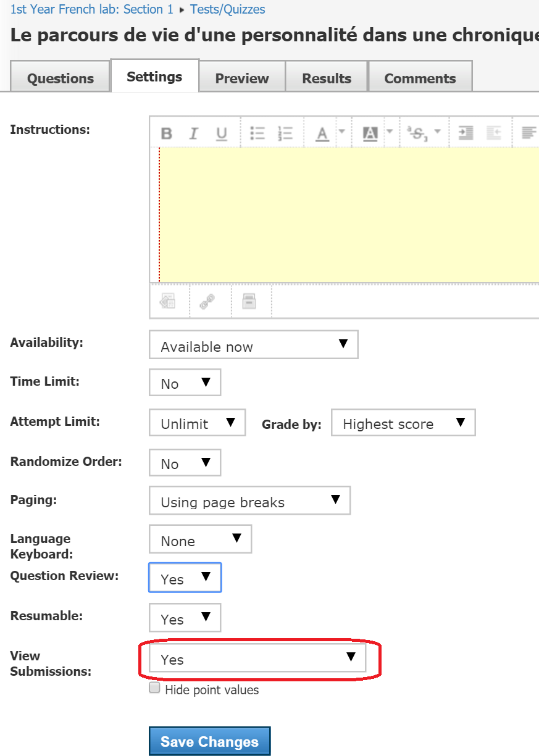
Task: Insert a bulleted list
Action: click(x=257, y=133)
